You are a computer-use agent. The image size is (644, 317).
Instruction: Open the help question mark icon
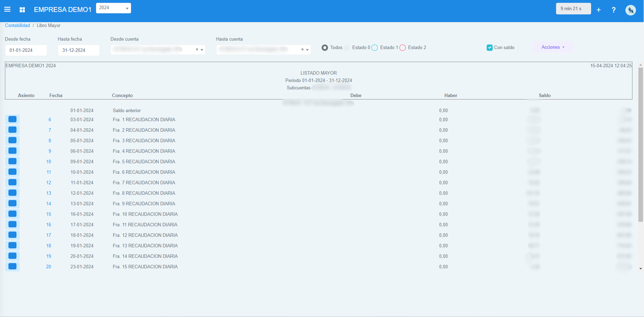click(614, 10)
